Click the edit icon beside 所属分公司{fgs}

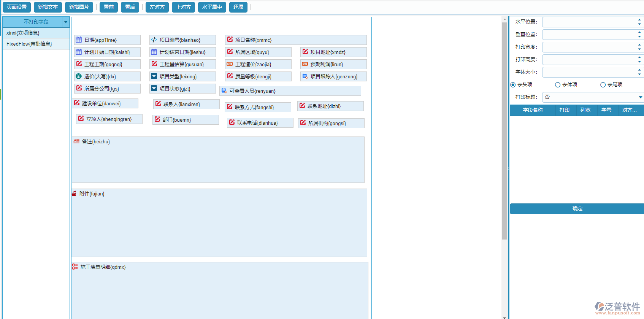[x=79, y=88]
